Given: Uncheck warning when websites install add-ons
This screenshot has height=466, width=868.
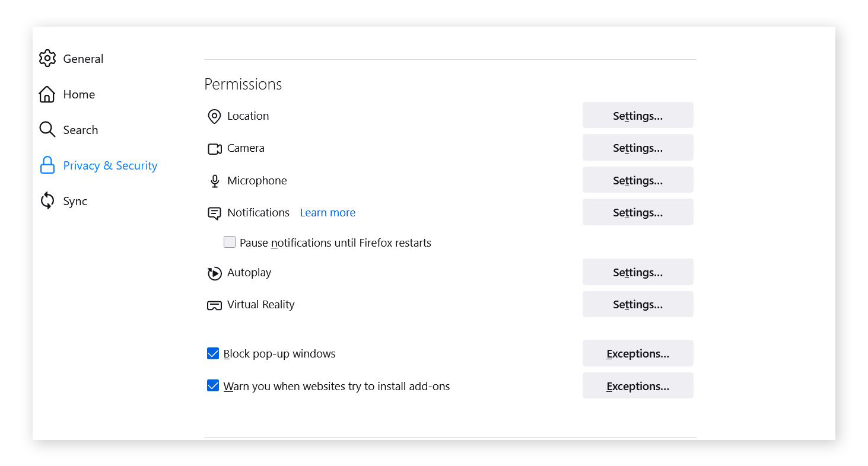Looking at the screenshot, I should 213,385.
